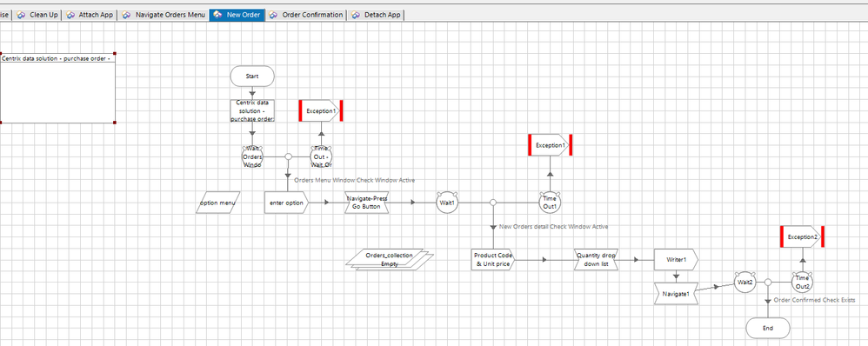Select the Orders_collection stage
Viewport: 868px width, 346px height.
389,259
